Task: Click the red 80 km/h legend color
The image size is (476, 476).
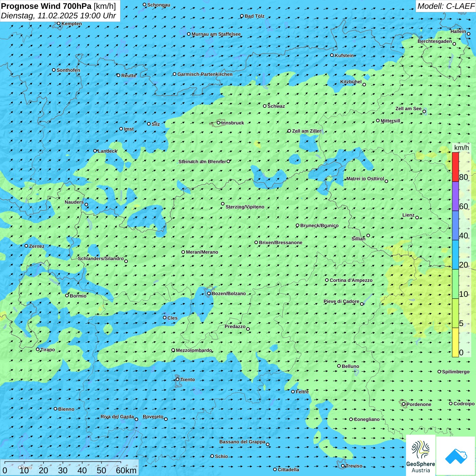Action: pyautogui.click(x=455, y=167)
